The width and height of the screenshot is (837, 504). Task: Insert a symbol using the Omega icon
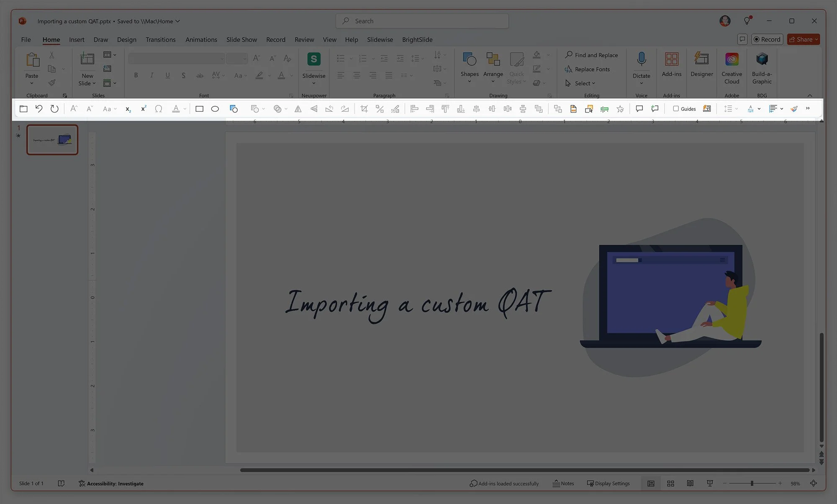159,109
